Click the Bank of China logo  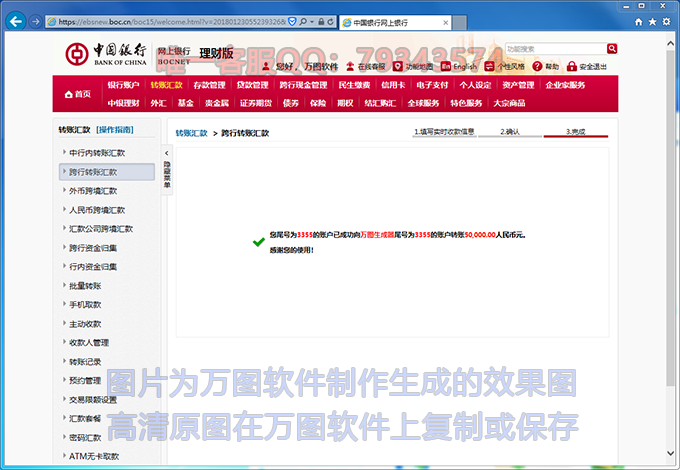(108, 55)
